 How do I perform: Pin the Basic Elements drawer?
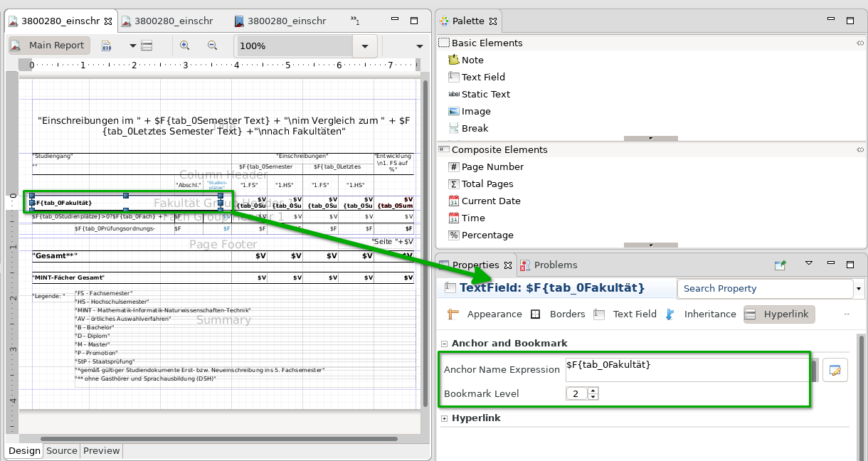(860, 43)
